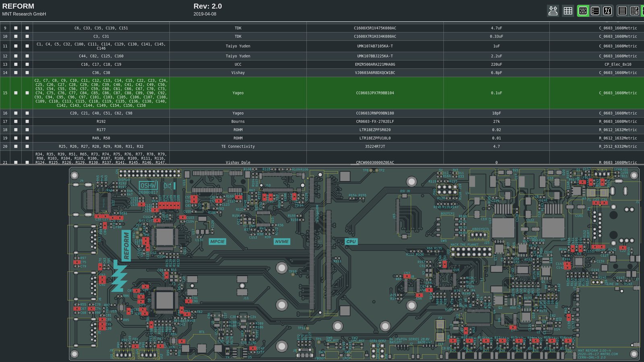Click 'MNT Research GmbH' company text

point(24,14)
